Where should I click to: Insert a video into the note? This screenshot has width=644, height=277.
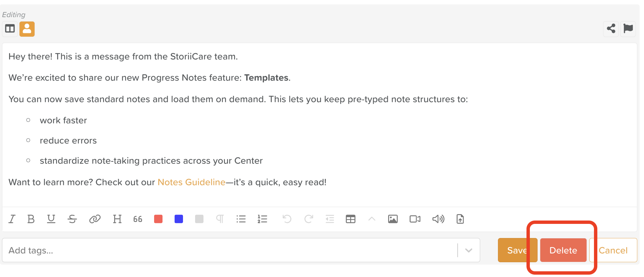pos(415,219)
